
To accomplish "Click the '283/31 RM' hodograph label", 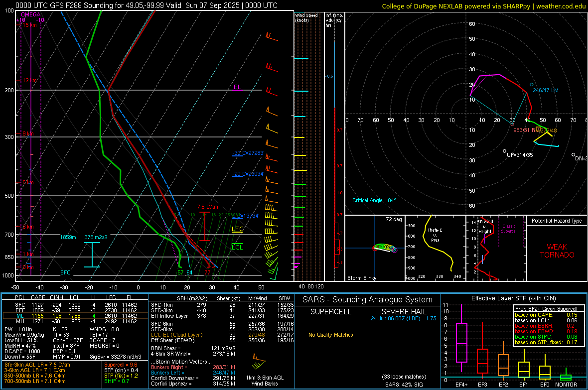I will [527, 130].
